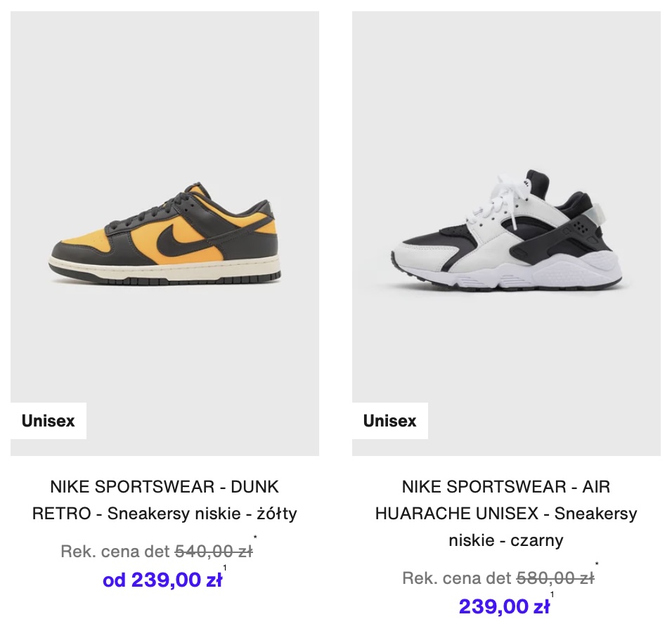Open the black-white Air Huarache sneaker image
672x638 pixels.
point(506,233)
